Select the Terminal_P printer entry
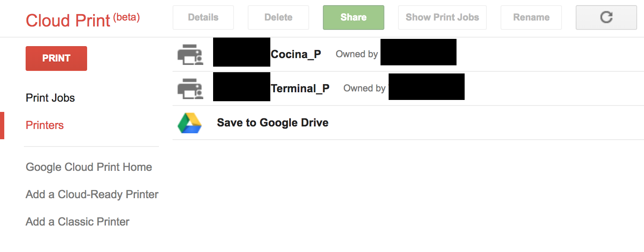 300,88
